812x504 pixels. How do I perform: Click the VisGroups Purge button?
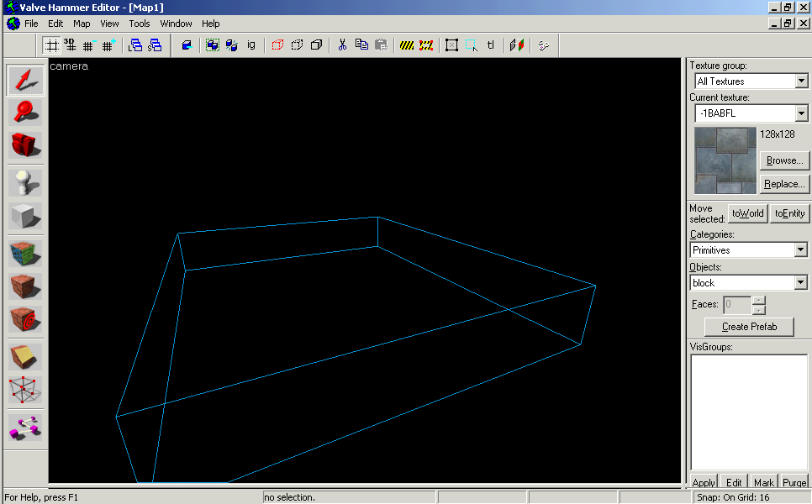click(794, 482)
